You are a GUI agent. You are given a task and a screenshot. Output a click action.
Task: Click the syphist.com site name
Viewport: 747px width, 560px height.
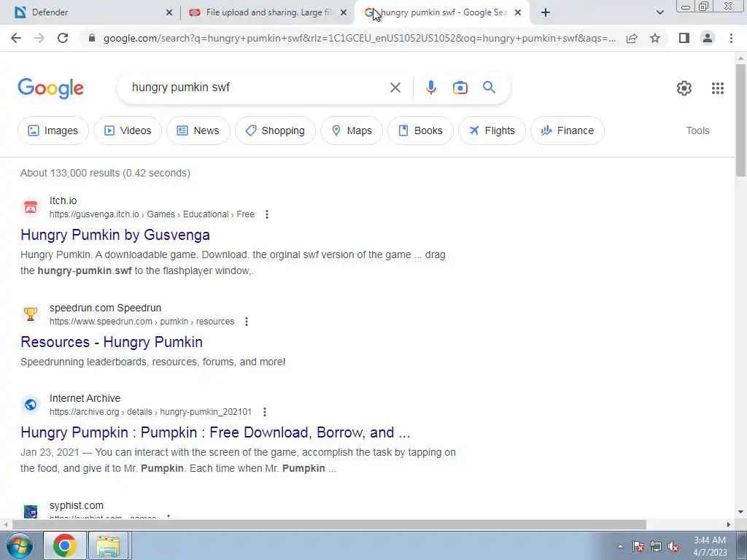coord(76,505)
